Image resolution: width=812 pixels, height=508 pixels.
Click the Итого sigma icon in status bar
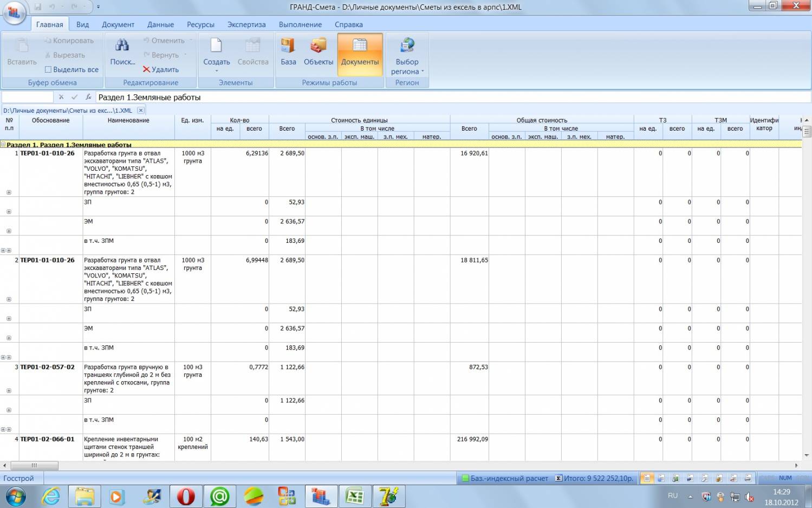click(x=558, y=478)
